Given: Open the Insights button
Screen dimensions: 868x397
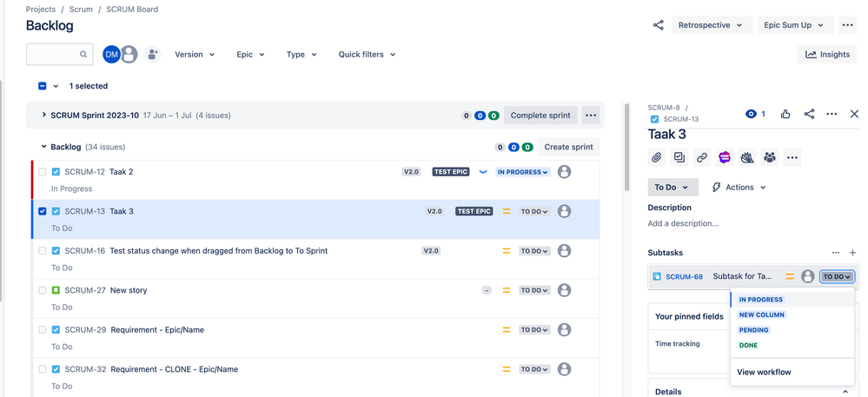Looking at the screenshot, I should pyautogui.click(x=827, y=54).
